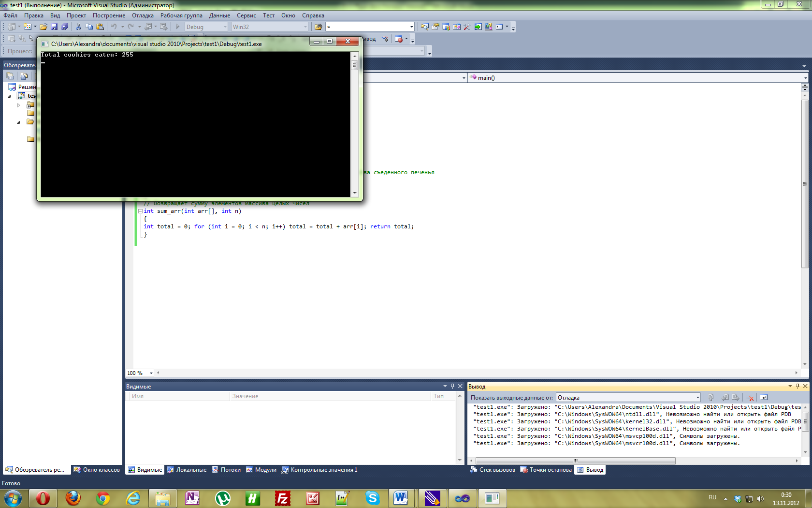Open Solution Explorer via toolbar icon
The image size is (812, 508).
pyautogui.click(x=424, y=27)
